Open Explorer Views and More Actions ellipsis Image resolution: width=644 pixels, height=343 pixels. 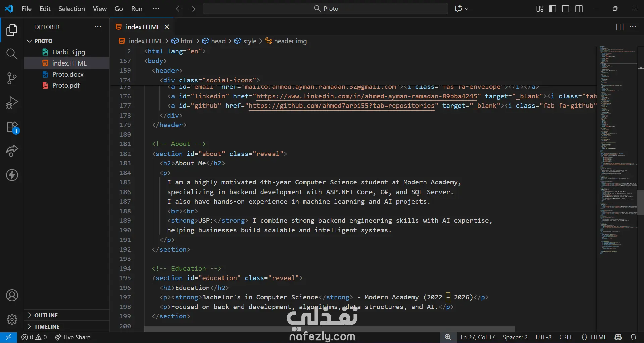98,27
